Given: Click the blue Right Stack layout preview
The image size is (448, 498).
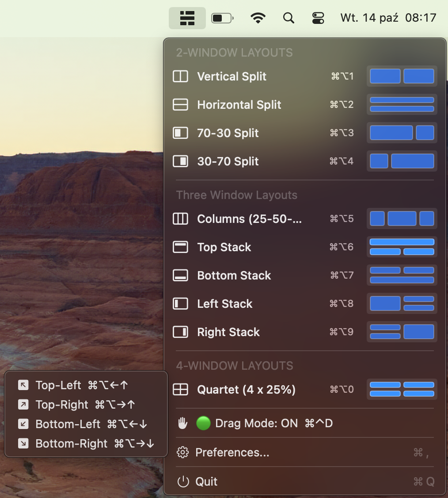Looking at the screenshot, I should [x=402, y=332].
